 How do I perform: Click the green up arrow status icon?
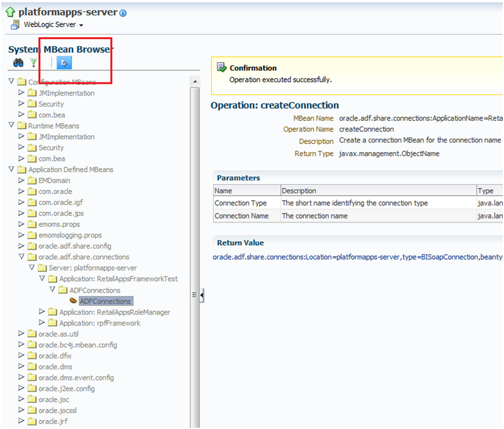tap(10, 12)
